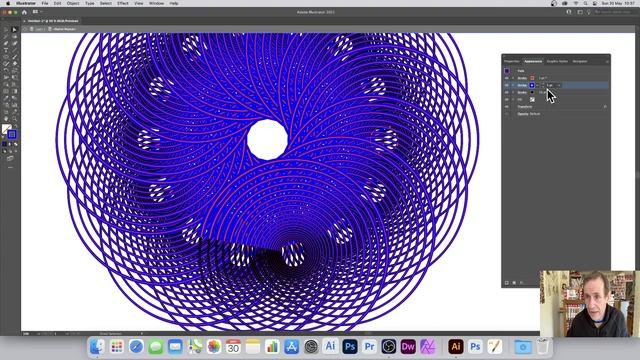This screenshot has height=360, width=640.
Task: Select the Pen tool
Action: 6,43
